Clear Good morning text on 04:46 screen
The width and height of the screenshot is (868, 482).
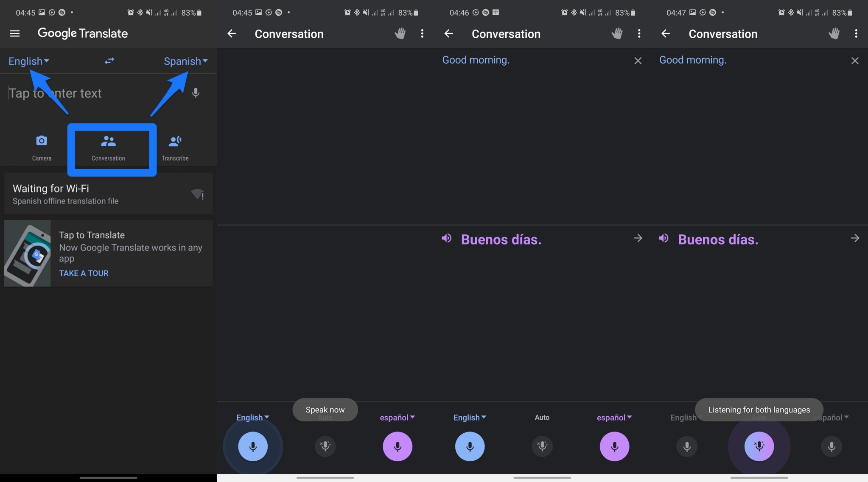tap(638, 61)
